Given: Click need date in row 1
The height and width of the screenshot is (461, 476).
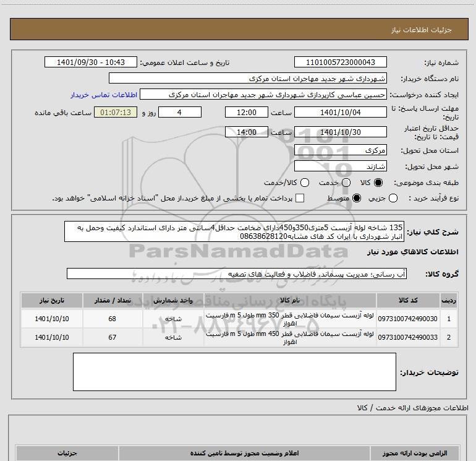Looking at the screenshot, I should click(51, 319).
